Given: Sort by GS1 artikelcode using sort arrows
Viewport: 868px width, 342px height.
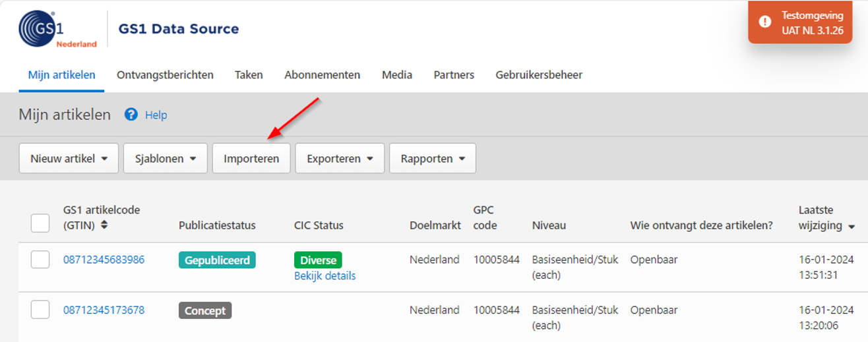Looking at the screenshot, I should tap(104, 225).
